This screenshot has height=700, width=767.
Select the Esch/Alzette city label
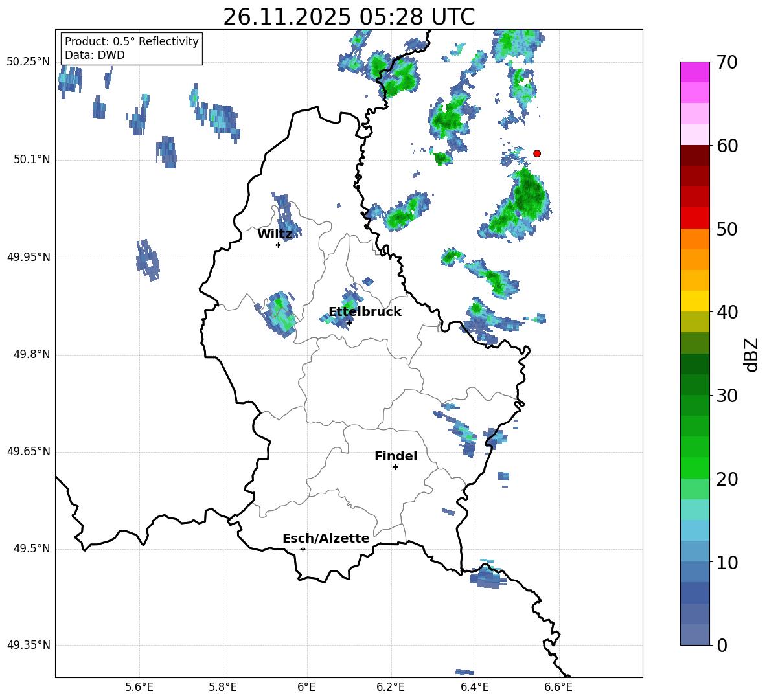(326, 538)
